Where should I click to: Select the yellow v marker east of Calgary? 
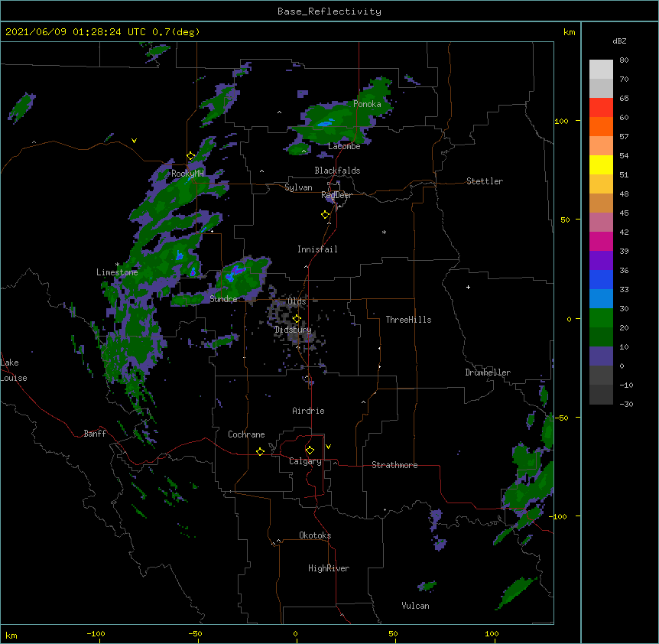pos(328,447)
